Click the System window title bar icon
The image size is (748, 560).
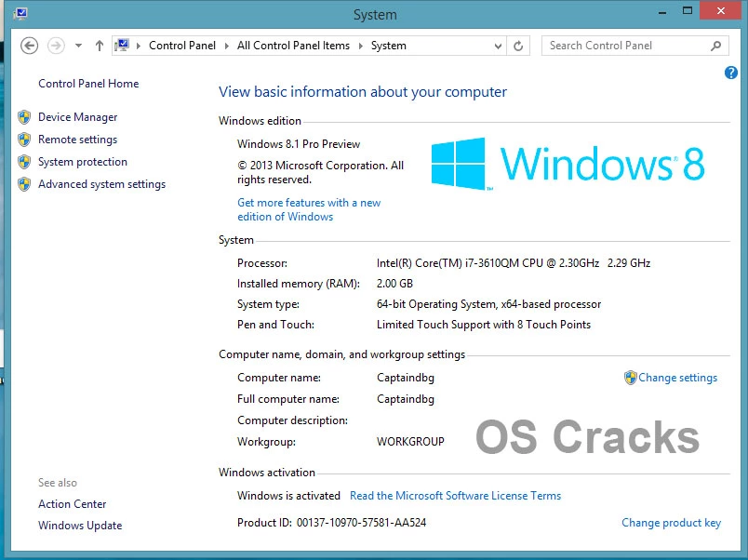pos(20,13)
